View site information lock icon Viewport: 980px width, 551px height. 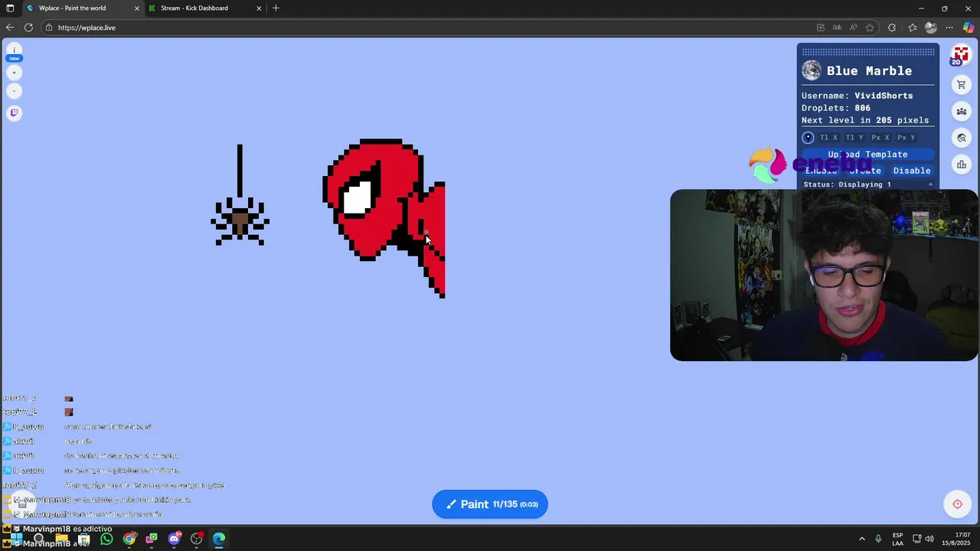tap(49, 28)
